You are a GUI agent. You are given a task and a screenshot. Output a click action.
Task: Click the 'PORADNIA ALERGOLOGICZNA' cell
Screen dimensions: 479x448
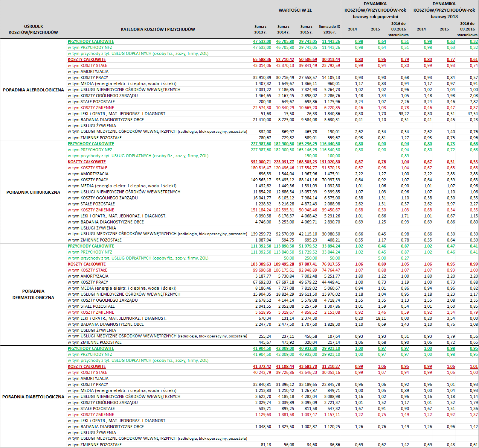pos(34,90)
